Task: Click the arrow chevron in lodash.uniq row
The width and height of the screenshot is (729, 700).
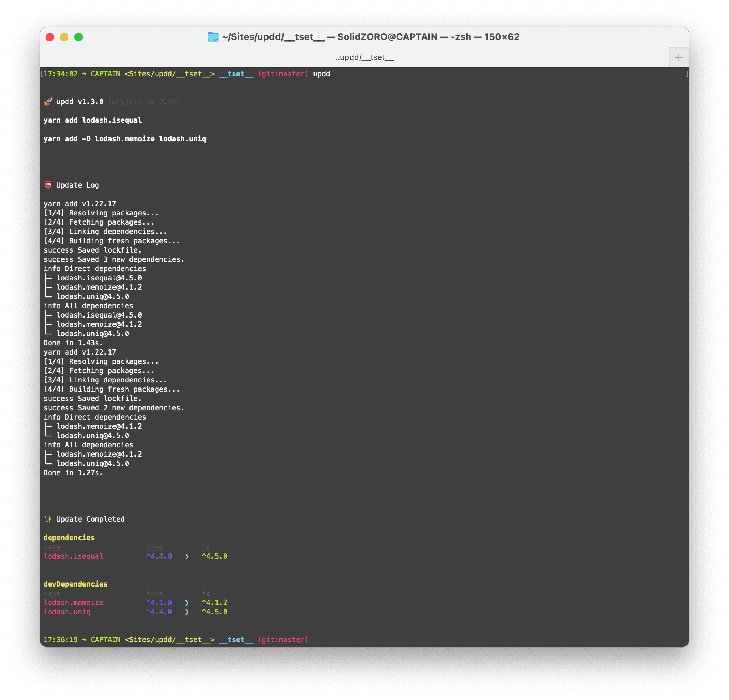Action: coord(187,612)
